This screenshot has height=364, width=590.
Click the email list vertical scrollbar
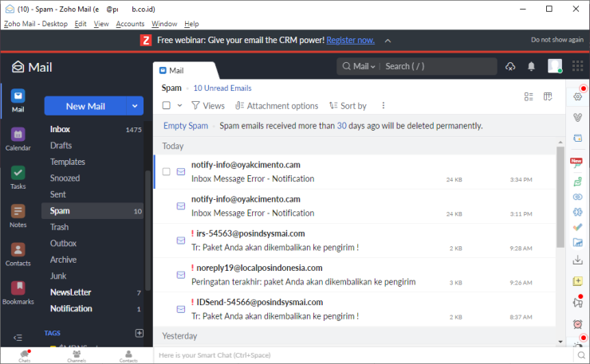click(560, 197)
